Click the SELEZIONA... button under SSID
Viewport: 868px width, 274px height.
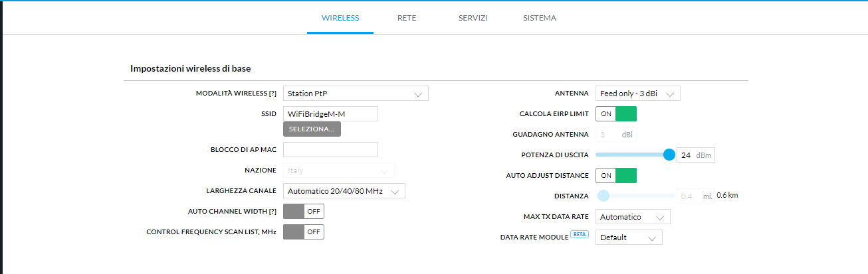312,129
